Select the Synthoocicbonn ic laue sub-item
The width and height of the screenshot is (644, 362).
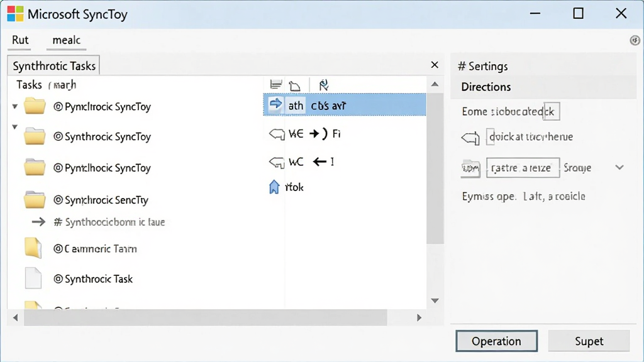click(109, 222)
